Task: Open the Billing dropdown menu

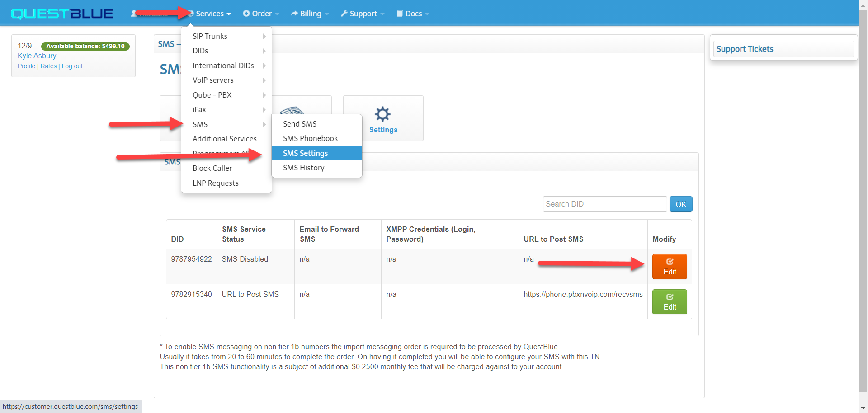Action: (310, 14)
